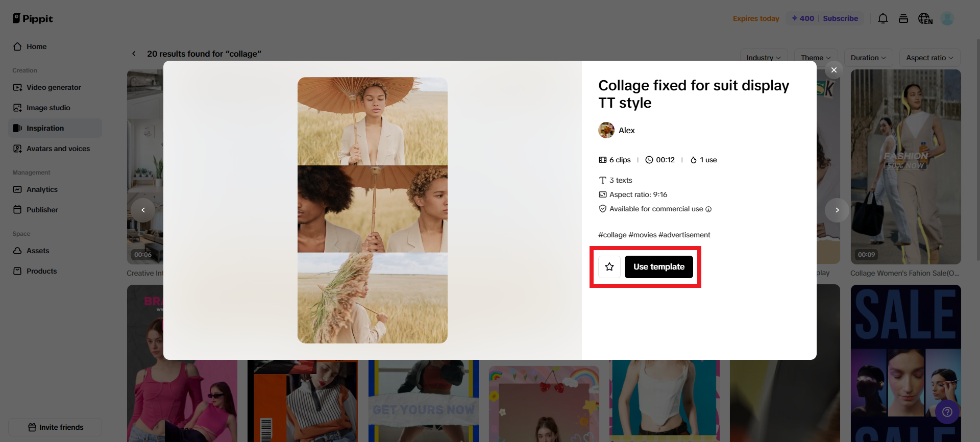980x442 pixels.
Task: Open the help question mark button
Action: (x=947, y=412)
